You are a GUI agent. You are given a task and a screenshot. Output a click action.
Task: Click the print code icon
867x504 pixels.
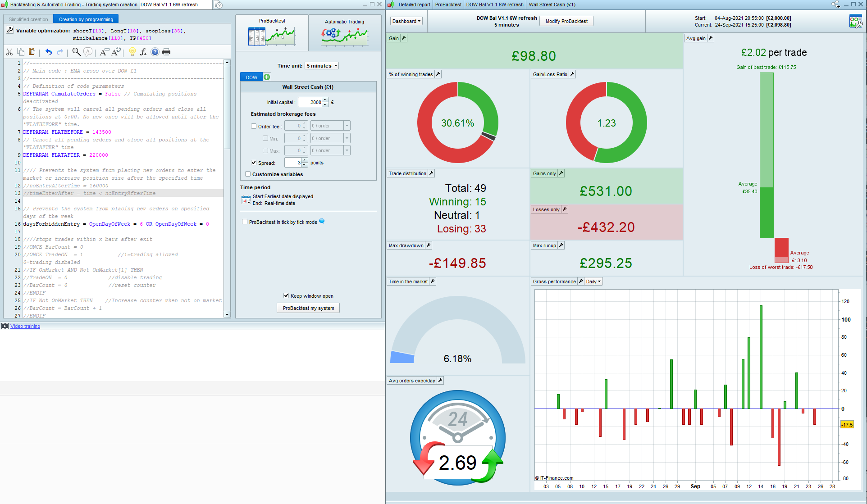[x=166, y=52]
